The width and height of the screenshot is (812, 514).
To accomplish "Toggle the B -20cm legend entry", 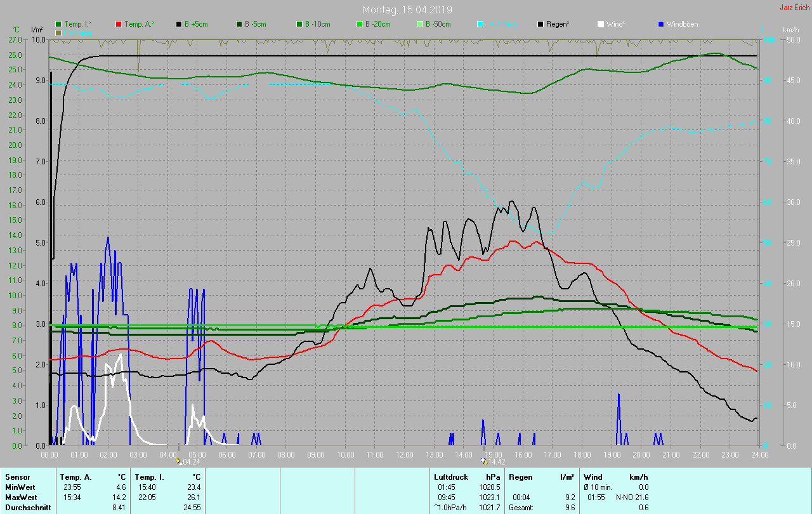I will [360, 24].
